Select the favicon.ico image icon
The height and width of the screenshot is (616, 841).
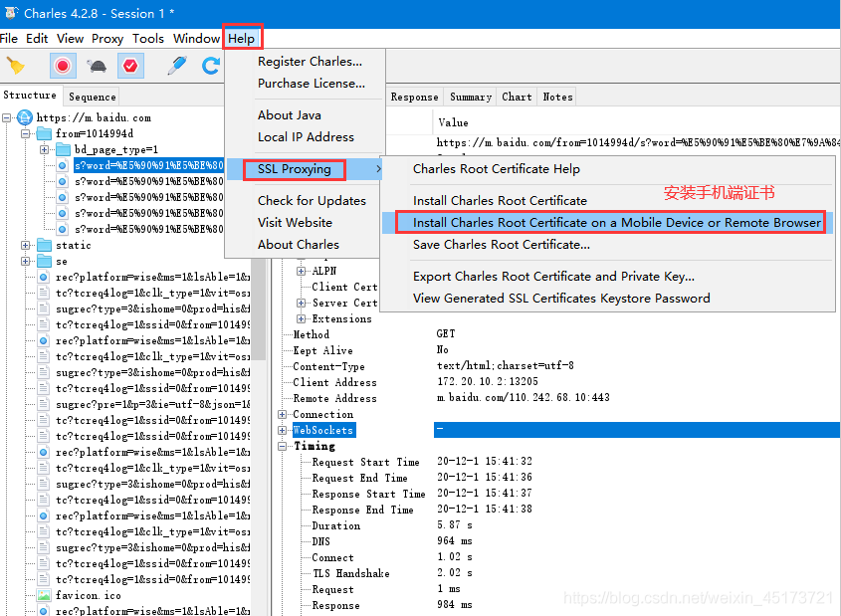pyautogui.click(x=44, y=595)
